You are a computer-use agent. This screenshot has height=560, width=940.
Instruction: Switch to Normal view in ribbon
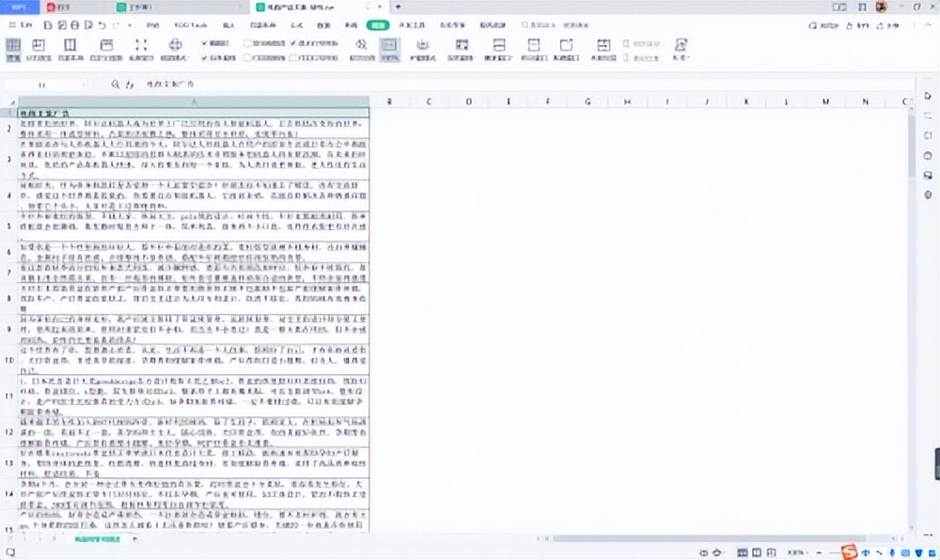(x=13, y=50)
